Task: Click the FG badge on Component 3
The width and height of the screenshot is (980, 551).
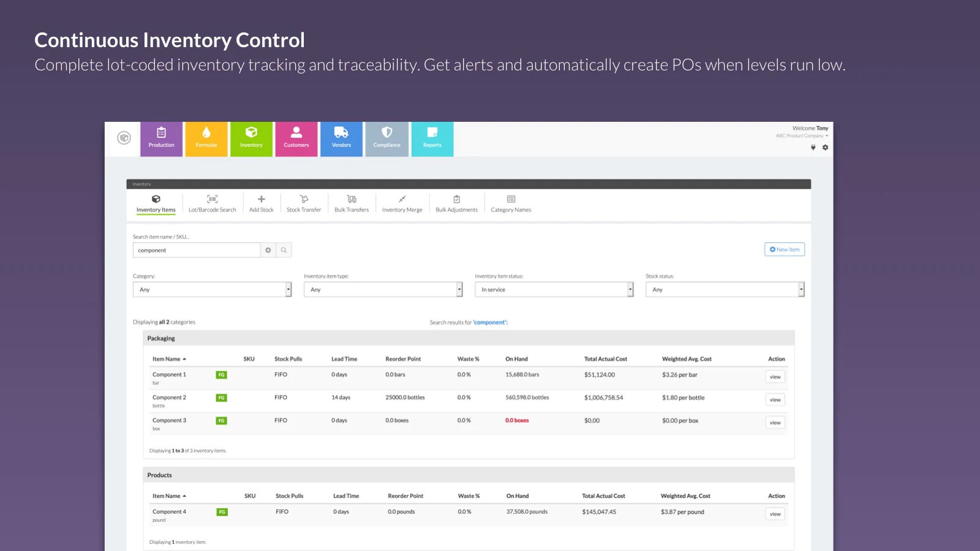Action: [x=221, y=421]
